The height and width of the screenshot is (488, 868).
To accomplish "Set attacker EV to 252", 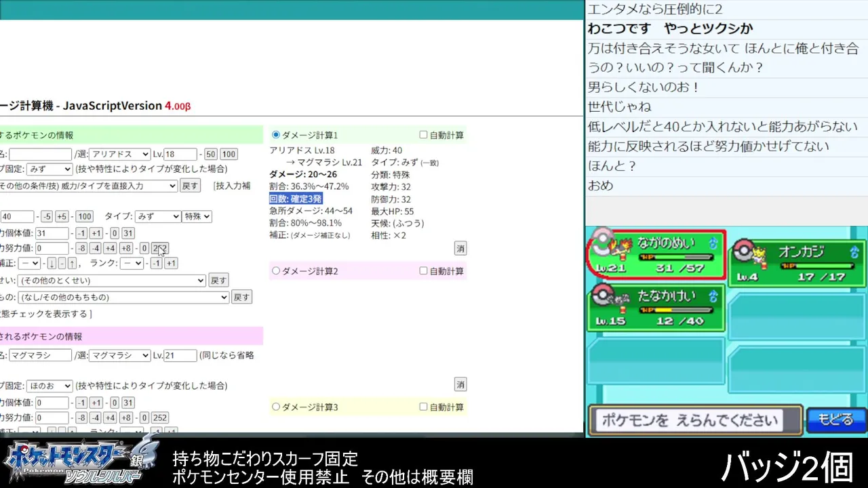I will pyautogui.click(x=160, y=248).
